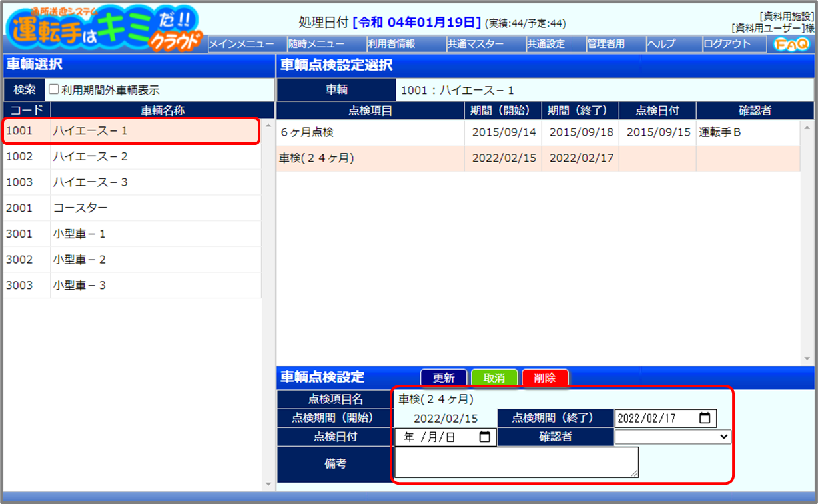This screenshot has width=818, height=504.
Task: Click ログアウト to sign out
Action: pos(727,44)
